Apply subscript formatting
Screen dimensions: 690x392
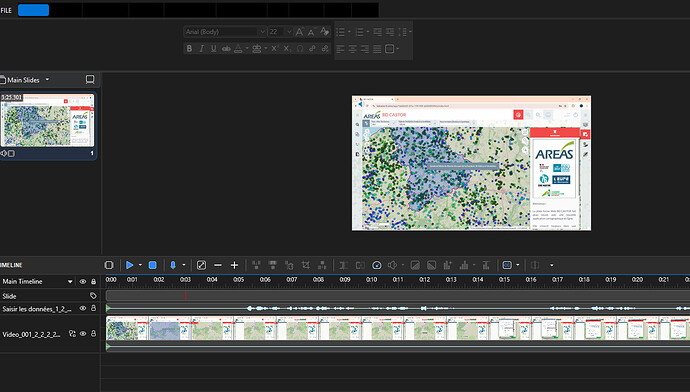pyautogui.click(x=286, y=48)
